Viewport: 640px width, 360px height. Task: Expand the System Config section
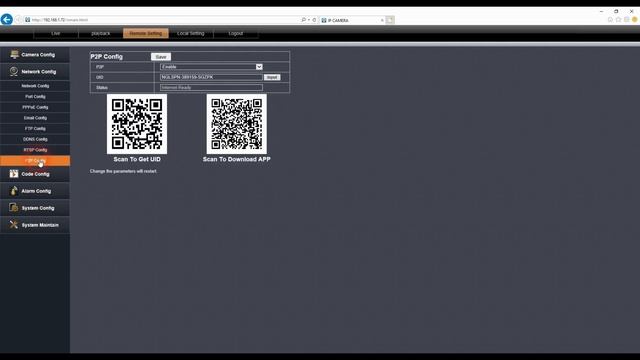(x=35, y=208)
